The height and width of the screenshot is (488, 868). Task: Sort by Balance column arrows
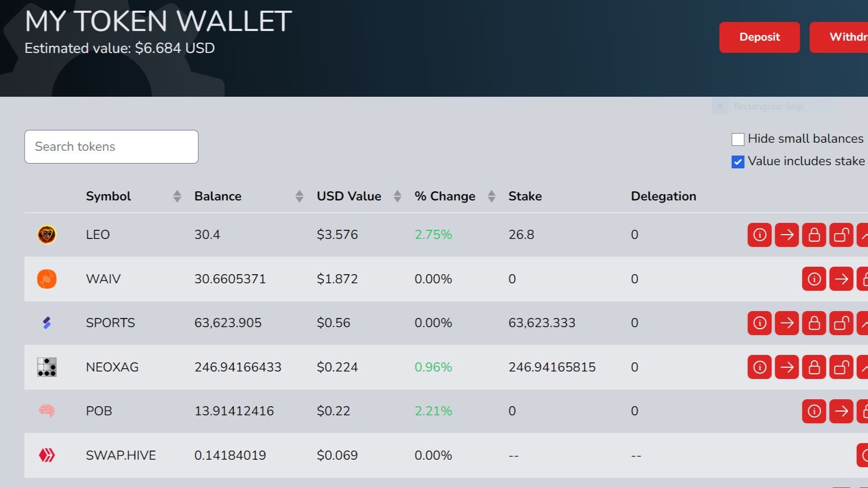coord(299,196)
